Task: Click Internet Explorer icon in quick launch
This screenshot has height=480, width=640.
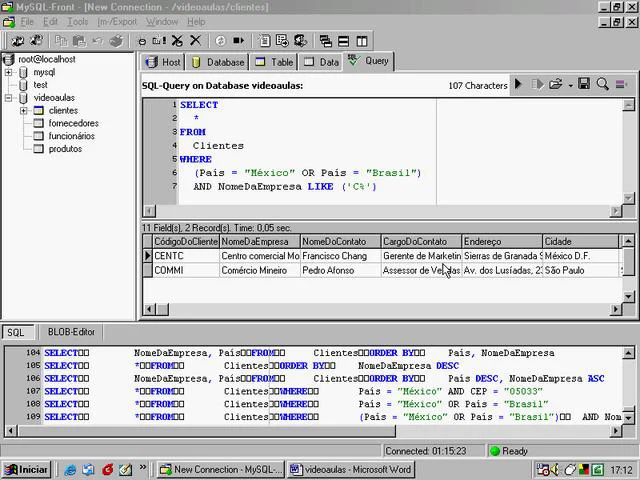Action: [x=71, y=469]
